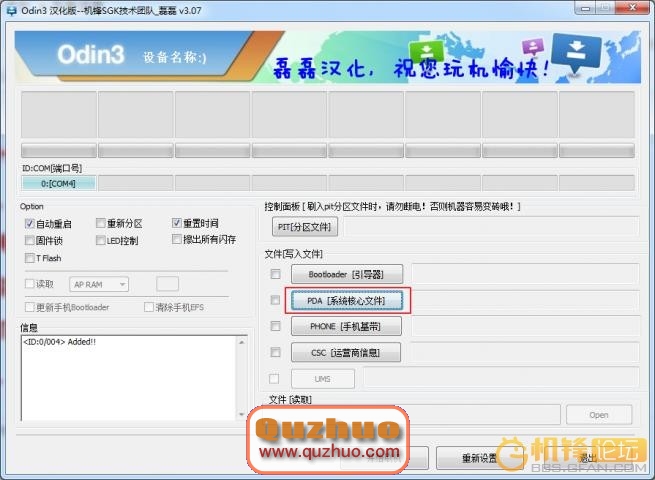This screenshot has height=480, width=655.
Task: Click the Odin3 title bar app icon
Action: coord(11,10)
